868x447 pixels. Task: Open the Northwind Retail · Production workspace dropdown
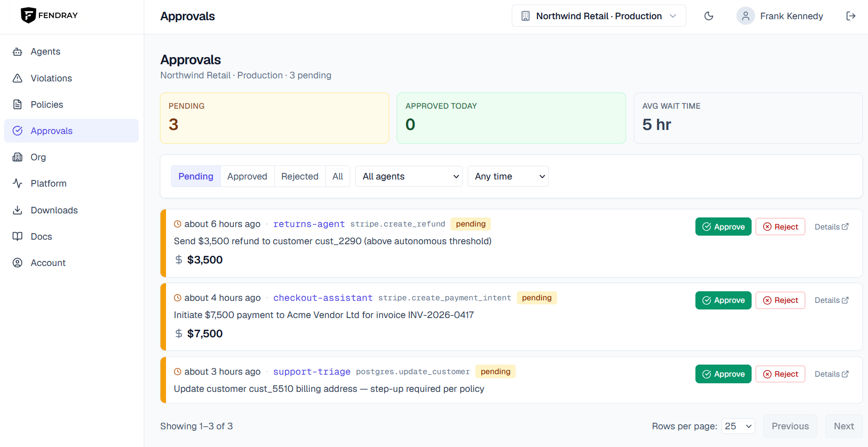(x=599, y=16)
